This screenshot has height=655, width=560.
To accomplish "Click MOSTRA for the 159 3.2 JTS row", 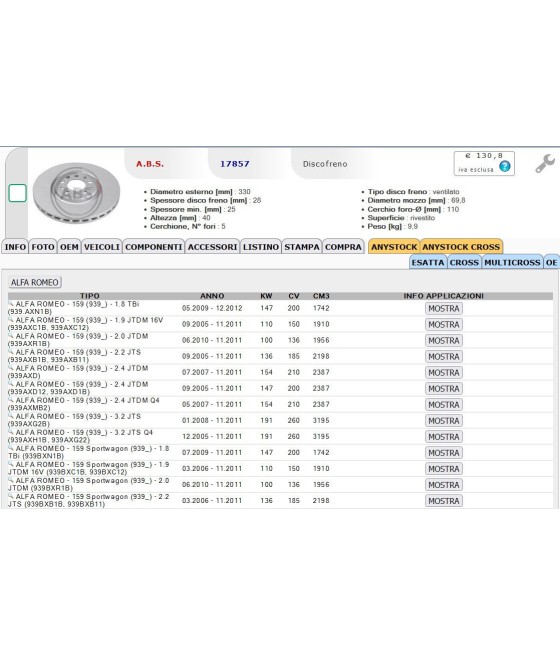I will click(x=443, y=421).
